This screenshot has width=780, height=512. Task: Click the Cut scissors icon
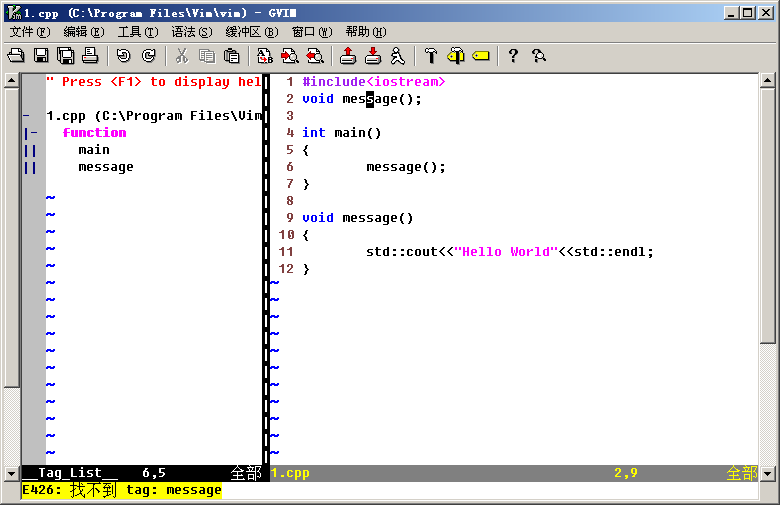(x=182, y=55)
